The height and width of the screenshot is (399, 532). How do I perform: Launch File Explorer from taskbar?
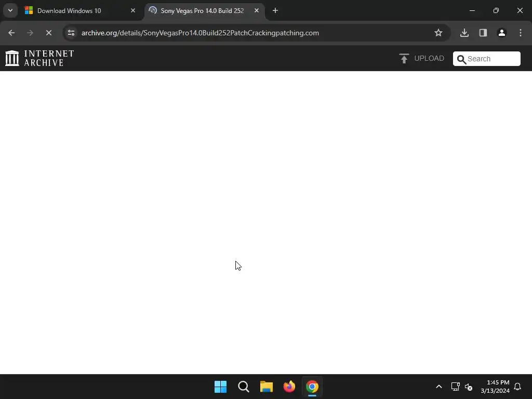pos(267,387)
